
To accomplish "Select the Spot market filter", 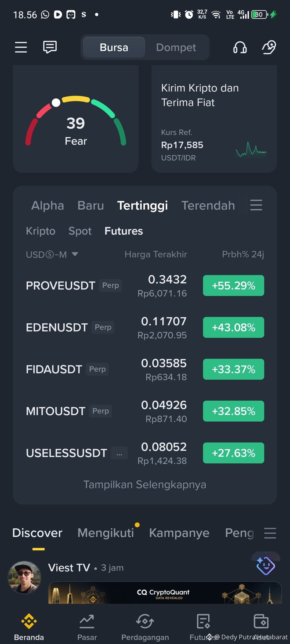I will [80, 231].
